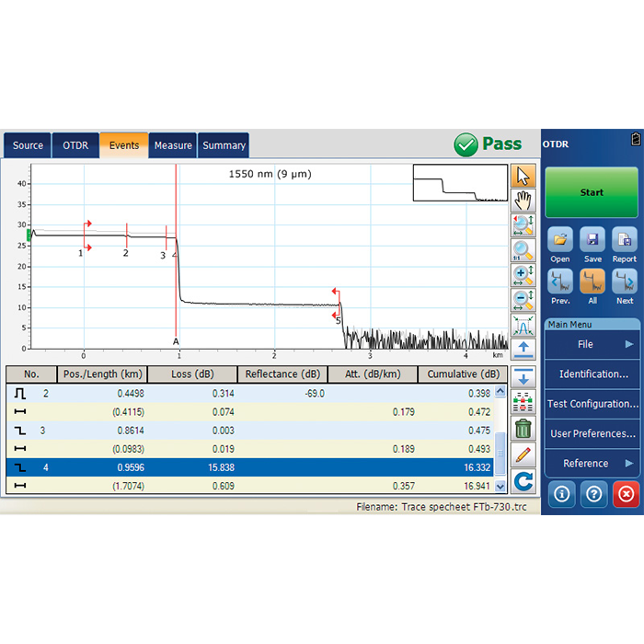Move to the next event with down arrow
Viewport: 644px width, 644px height.
523,376
